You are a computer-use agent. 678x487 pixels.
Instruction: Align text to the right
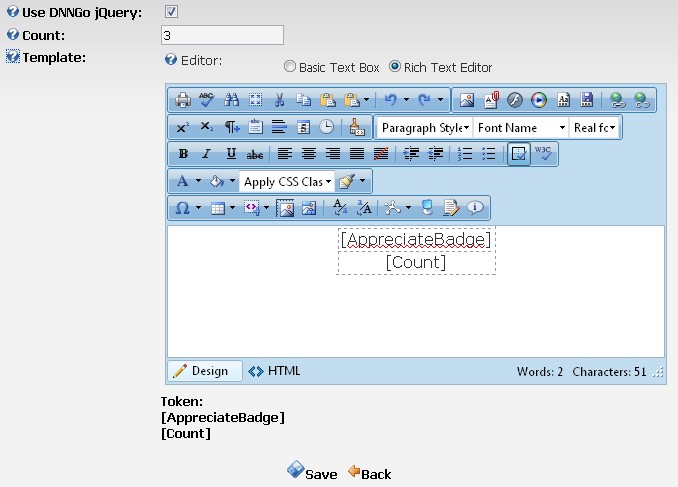click(x=333, y=154)
